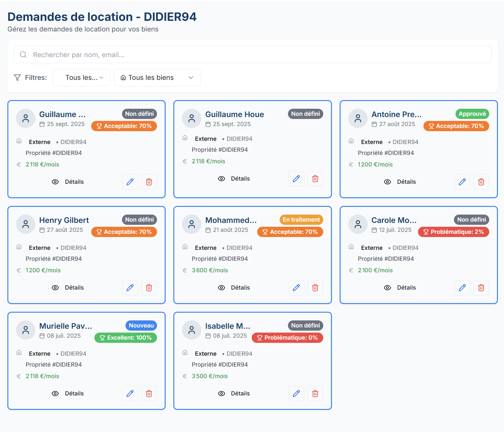The image size is (504, 432).
Task: Click Mohammed's 'Acceptable: 70%' score badge
Action: 290,232
